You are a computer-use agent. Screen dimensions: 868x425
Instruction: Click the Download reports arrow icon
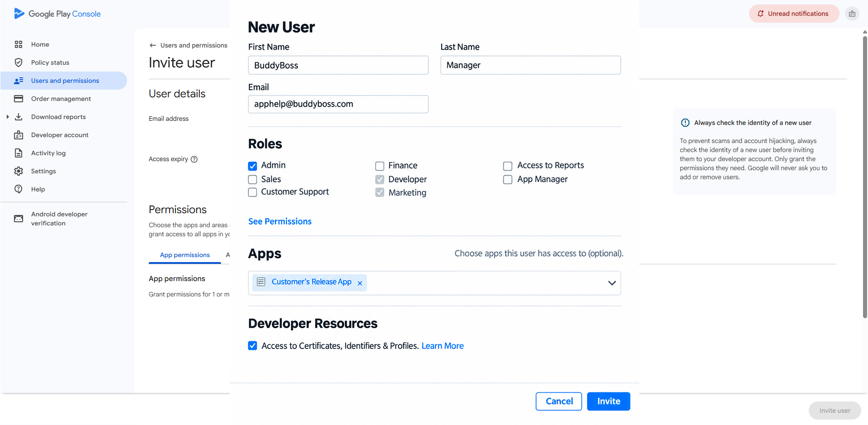19,117
